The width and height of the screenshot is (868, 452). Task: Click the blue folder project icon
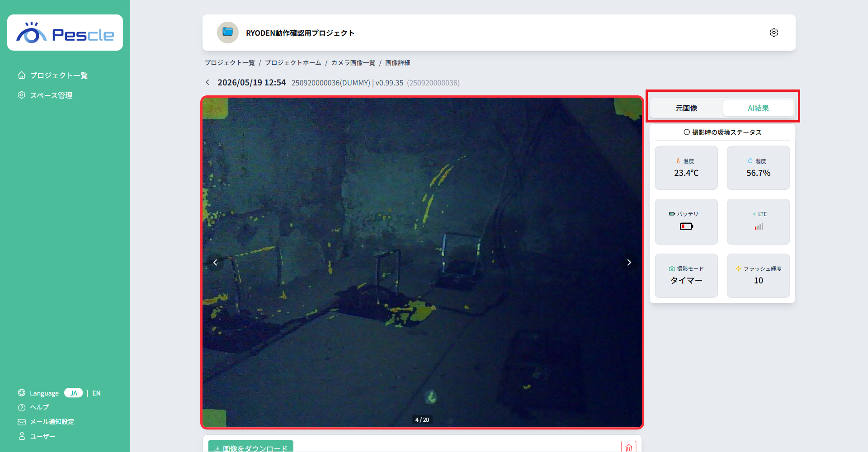[228, 33]
